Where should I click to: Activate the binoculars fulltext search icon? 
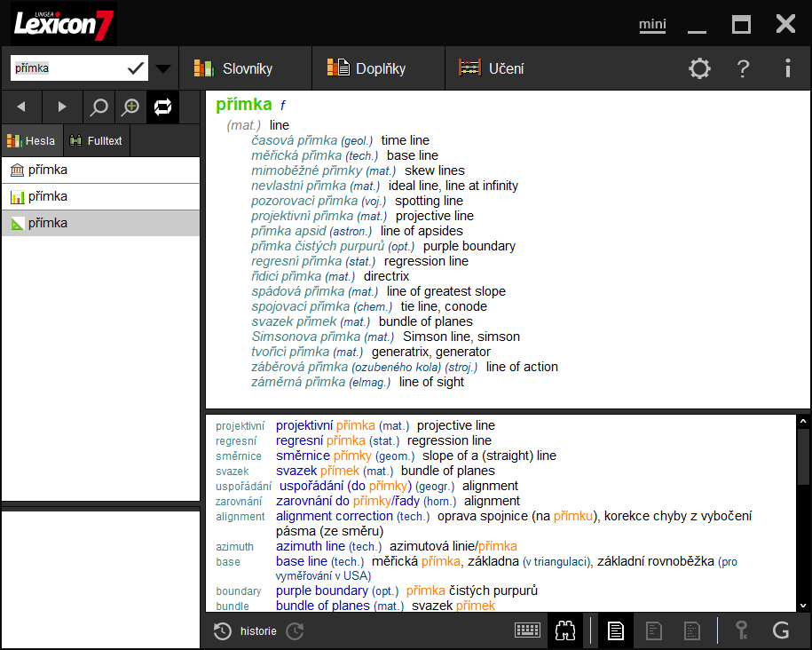[564, 630]
